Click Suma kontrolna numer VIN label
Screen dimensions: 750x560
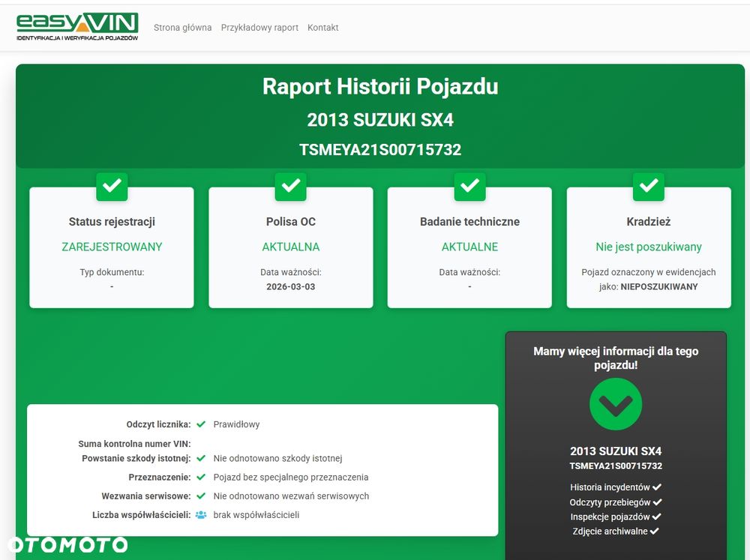(134, 444)
